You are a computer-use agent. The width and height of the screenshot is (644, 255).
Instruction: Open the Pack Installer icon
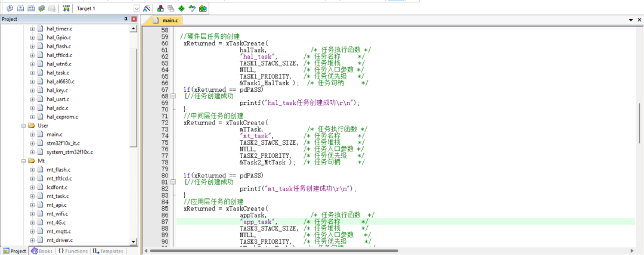point(203,8)
